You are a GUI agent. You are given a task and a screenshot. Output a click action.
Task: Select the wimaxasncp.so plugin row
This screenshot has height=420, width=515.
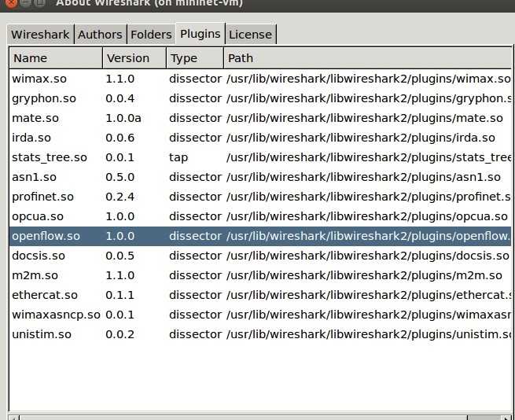(260, 315)
